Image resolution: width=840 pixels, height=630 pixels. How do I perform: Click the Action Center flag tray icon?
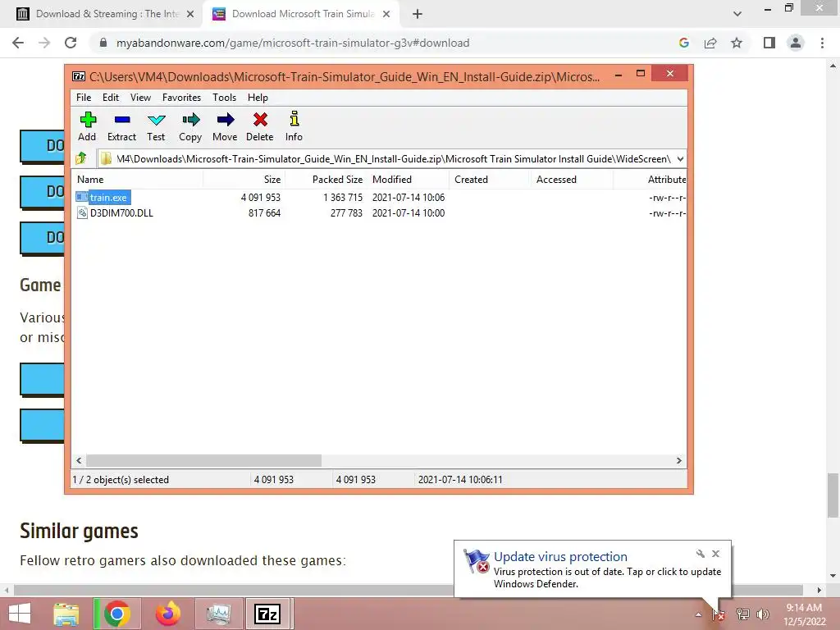[x=718, y=614]
